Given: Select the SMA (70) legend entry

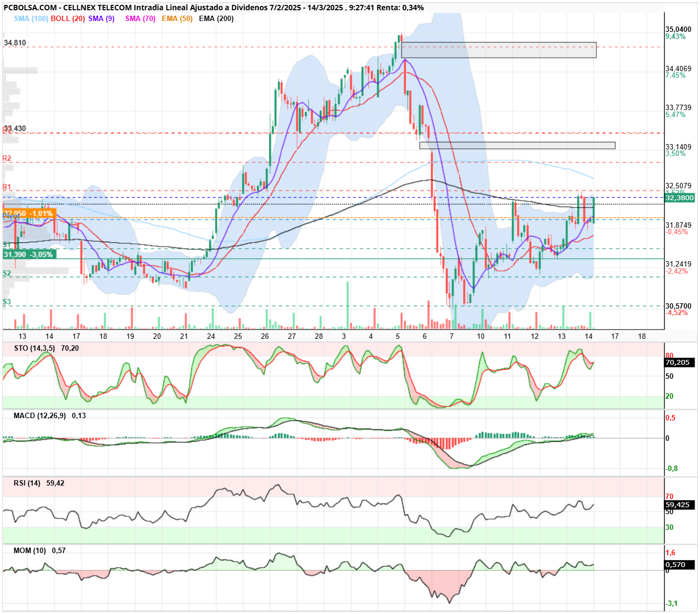Looking at the screenshot, I should [x=140, y=18].
